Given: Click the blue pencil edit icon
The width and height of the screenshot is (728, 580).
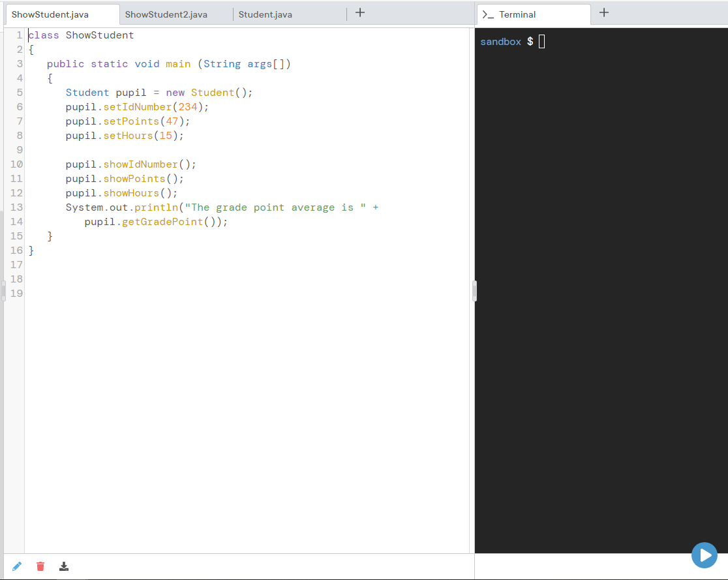Looking at the screenshot, I should 16,566.
